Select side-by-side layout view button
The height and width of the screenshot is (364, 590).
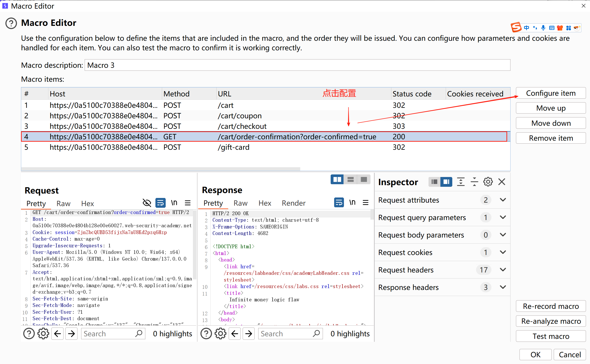click(x=337, y=180)
